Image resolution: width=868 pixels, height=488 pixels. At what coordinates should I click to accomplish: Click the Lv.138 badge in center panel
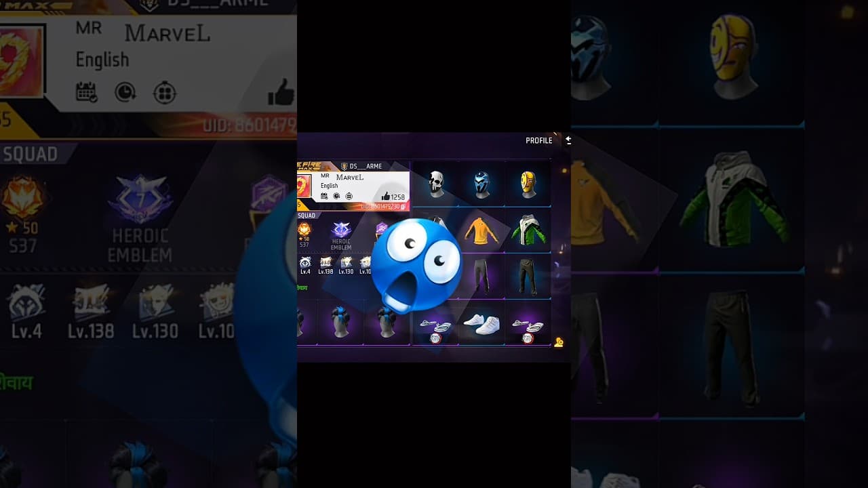point(325,265)
